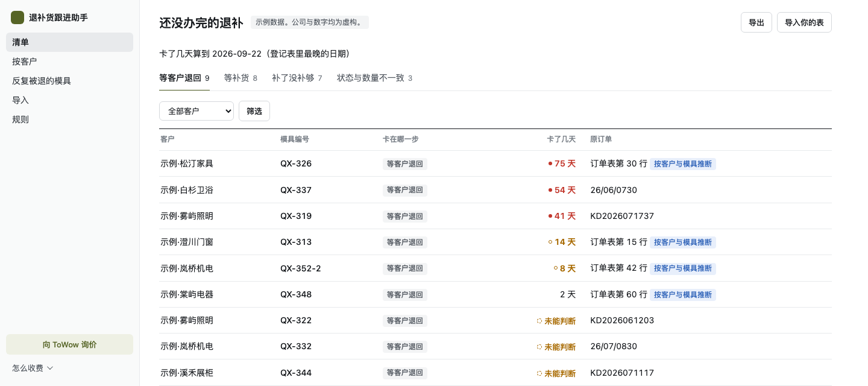
Task: Open the 全部客户 dropdown
Action: [x=197, y=111]
